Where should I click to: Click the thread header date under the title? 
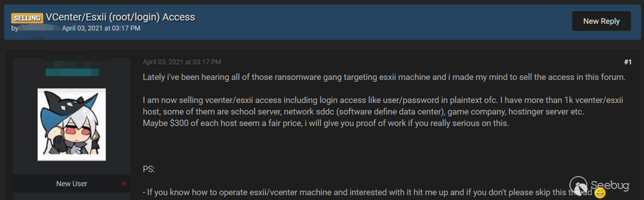coord(101,28)
